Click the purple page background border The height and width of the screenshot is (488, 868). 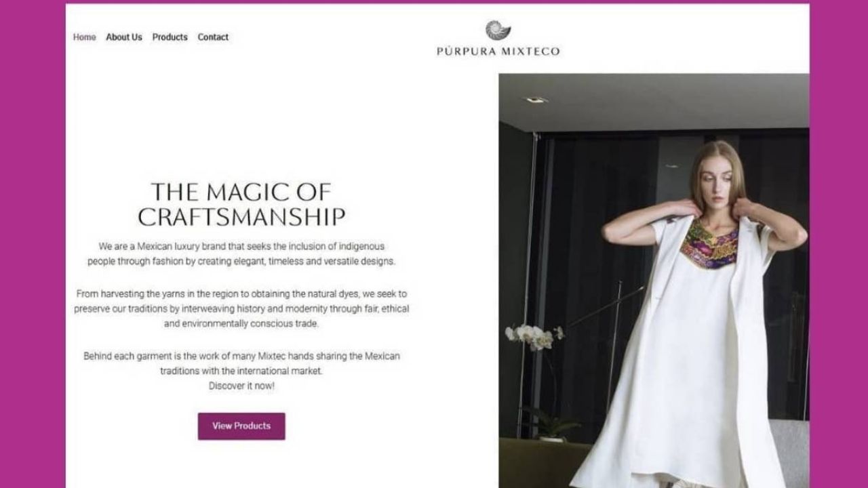(x=33, y=244)
